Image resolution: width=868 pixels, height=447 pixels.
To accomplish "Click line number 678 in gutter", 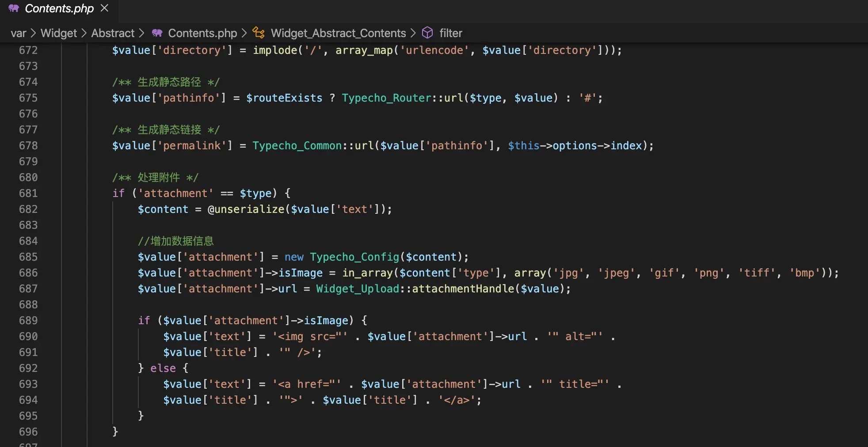I will pyautogui.click(x=28, y=146).
